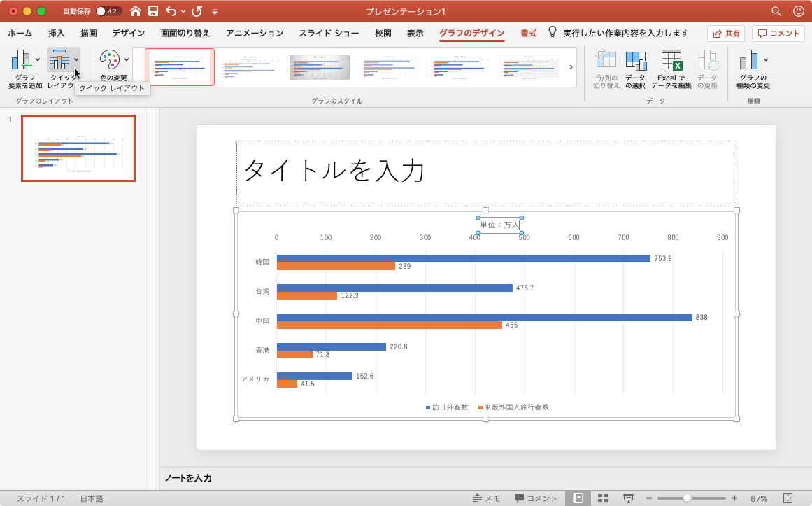812x506 pixels.
Task: Open the デザイン tab
Action: (x=129, y=33)
